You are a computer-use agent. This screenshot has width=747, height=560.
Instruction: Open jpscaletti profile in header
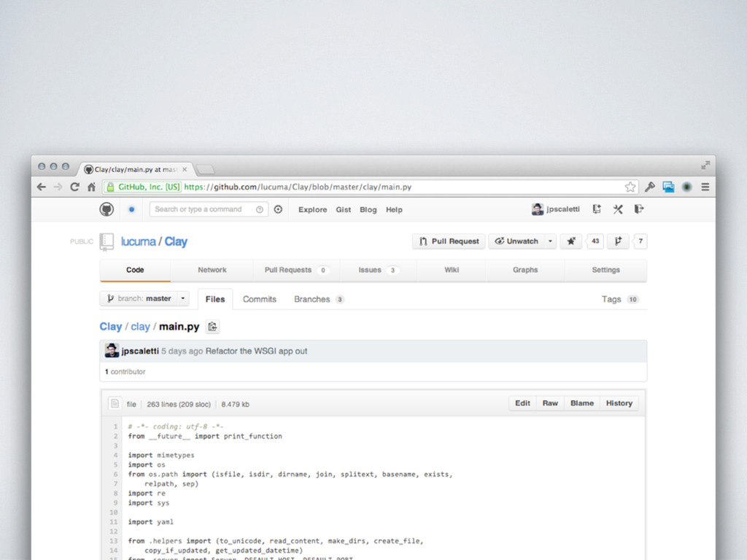(x=555, y=209)
